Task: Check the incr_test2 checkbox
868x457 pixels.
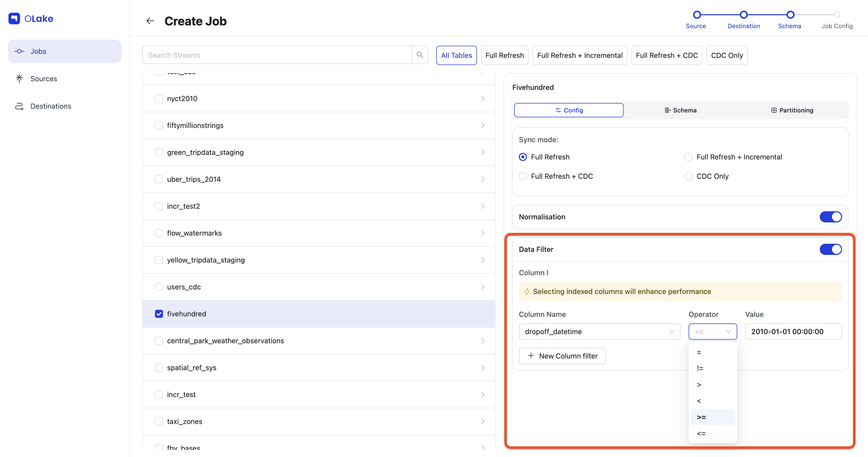Action: click(159, 206)
